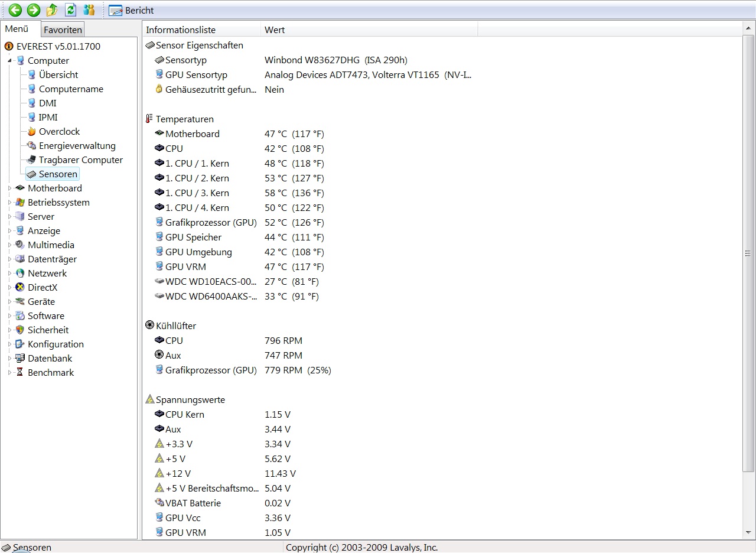Click the Datenträger icon in tree
This screenshot has width=756, height=553.
coord(20,259)
